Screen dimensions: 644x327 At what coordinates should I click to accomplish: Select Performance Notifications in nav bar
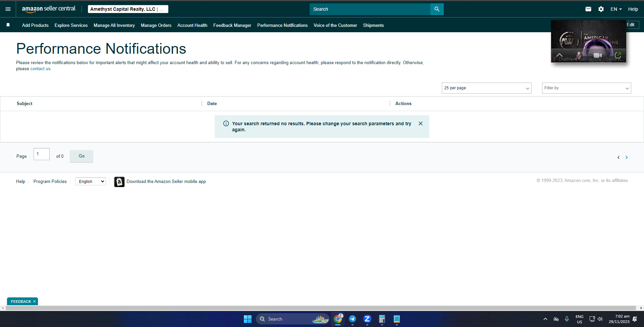282,25
